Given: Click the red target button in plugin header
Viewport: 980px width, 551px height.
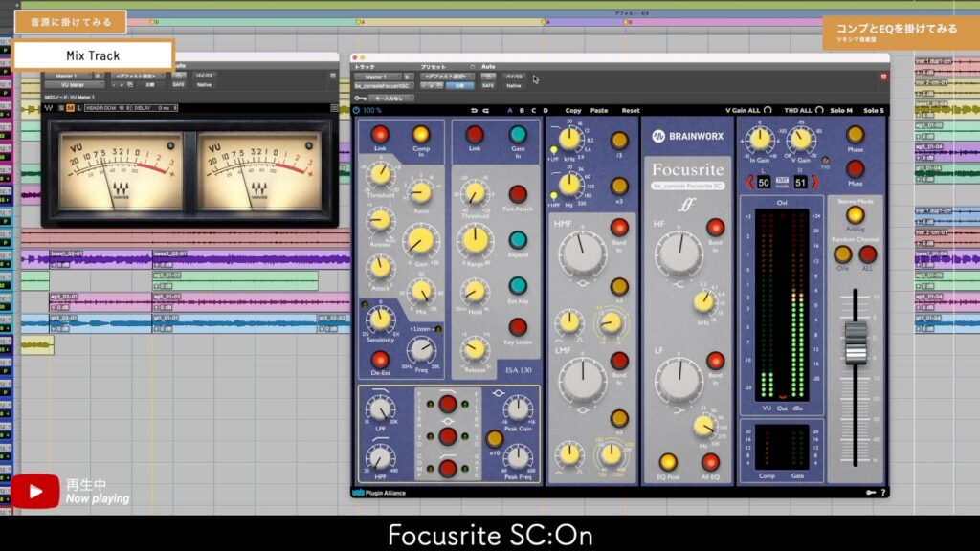Looking at the screenshot, I should tap(883, 77).
